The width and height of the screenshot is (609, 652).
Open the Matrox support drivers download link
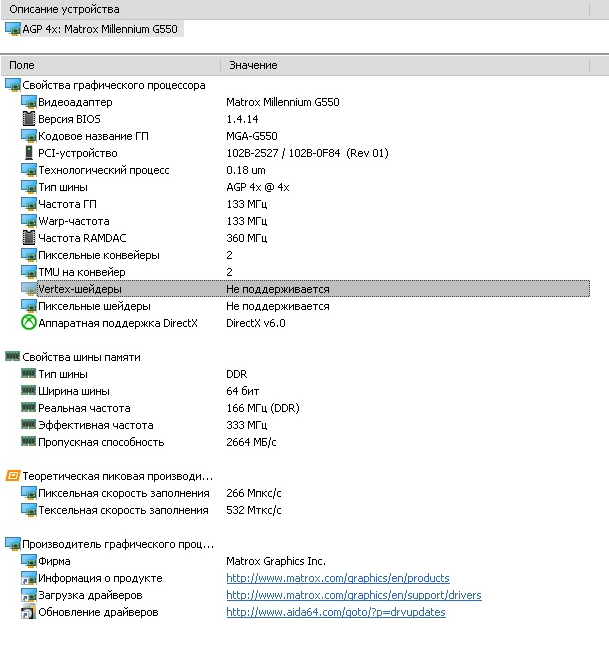pyautogui.click(x=354, y=595)
